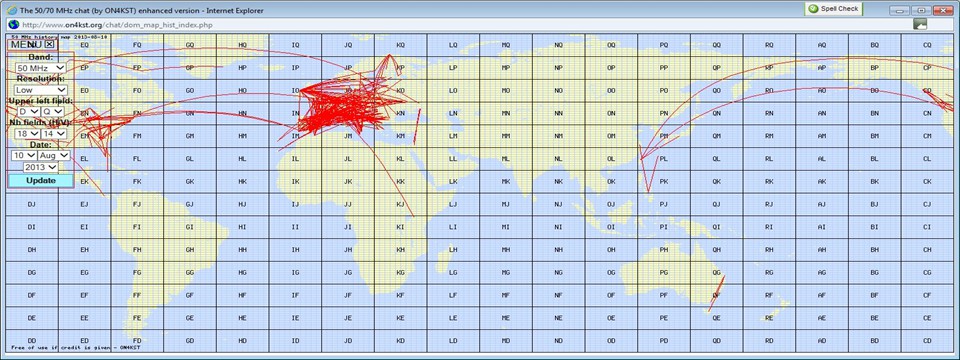Click the JN grid square on the map
This screenshot has height=360, width=960.
coord(348,113)
